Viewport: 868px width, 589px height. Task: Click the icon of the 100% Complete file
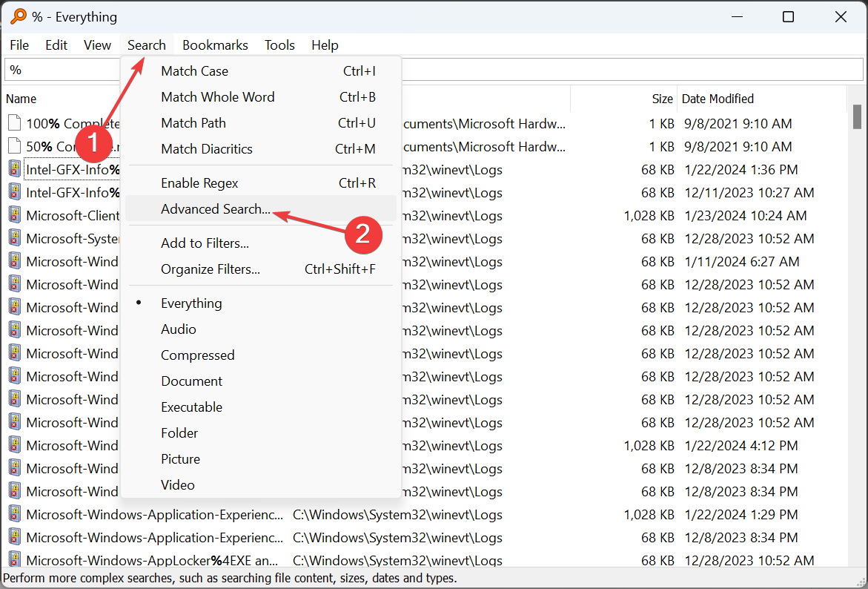(x=15, y=123)
